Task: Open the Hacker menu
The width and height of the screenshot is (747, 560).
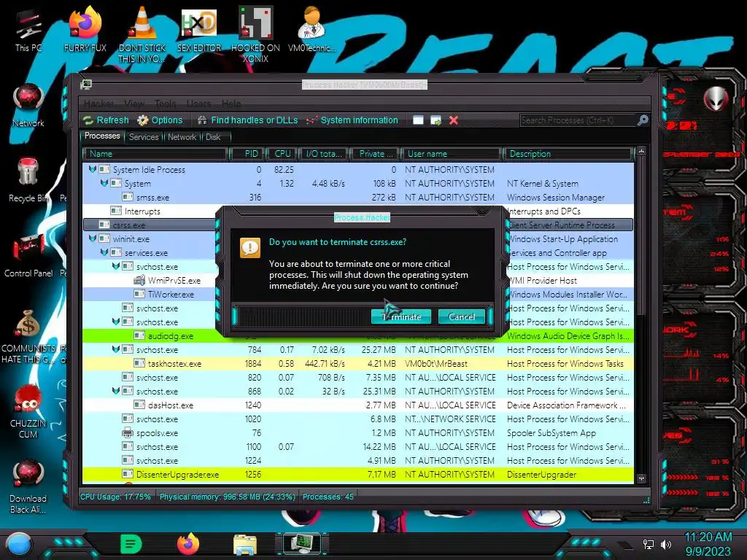Action: pyautogui.click(x=98, y=104)
